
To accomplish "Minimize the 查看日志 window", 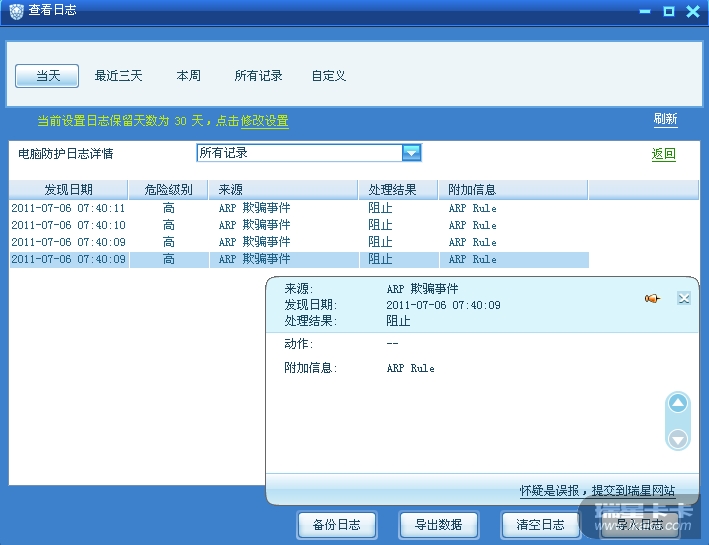I will tap(643, 11).
